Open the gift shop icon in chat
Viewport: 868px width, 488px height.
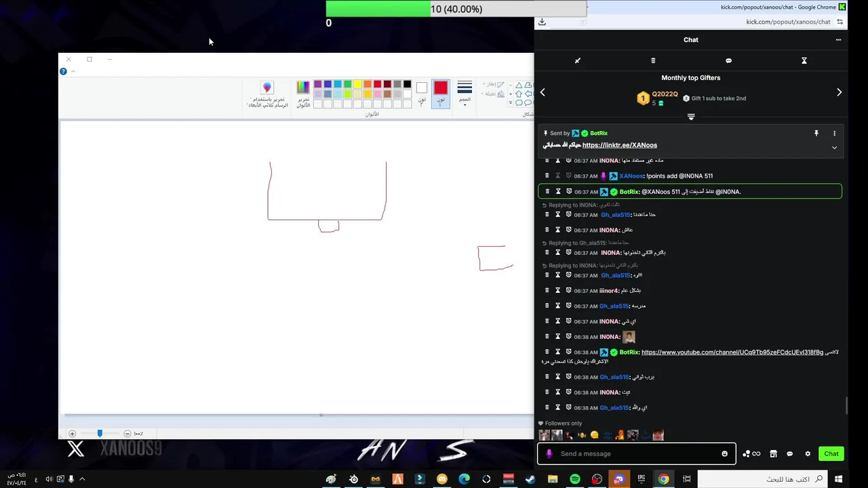click(773, 454)
